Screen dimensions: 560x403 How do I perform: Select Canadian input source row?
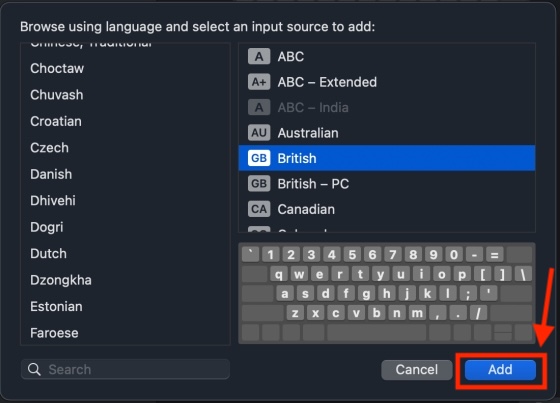387,209
